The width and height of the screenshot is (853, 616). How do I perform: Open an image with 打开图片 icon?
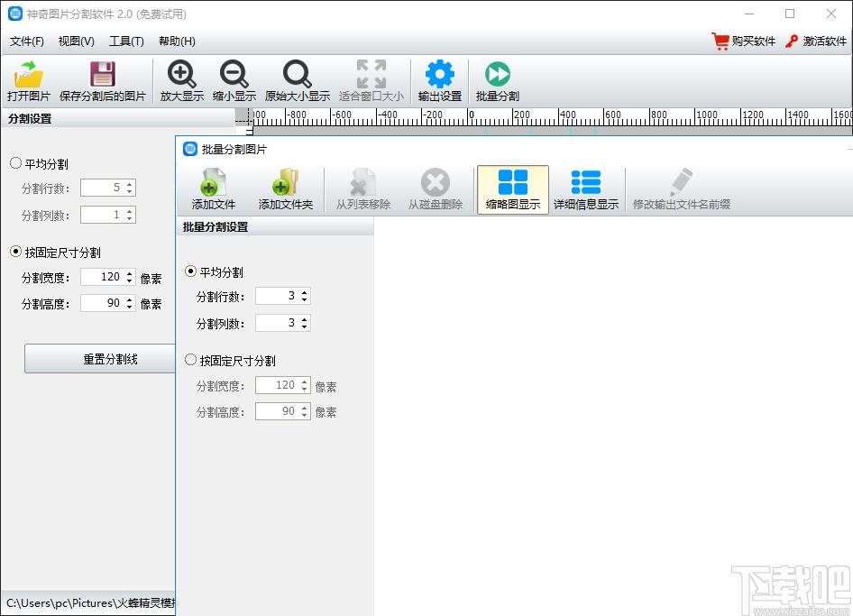click(28, 81)
